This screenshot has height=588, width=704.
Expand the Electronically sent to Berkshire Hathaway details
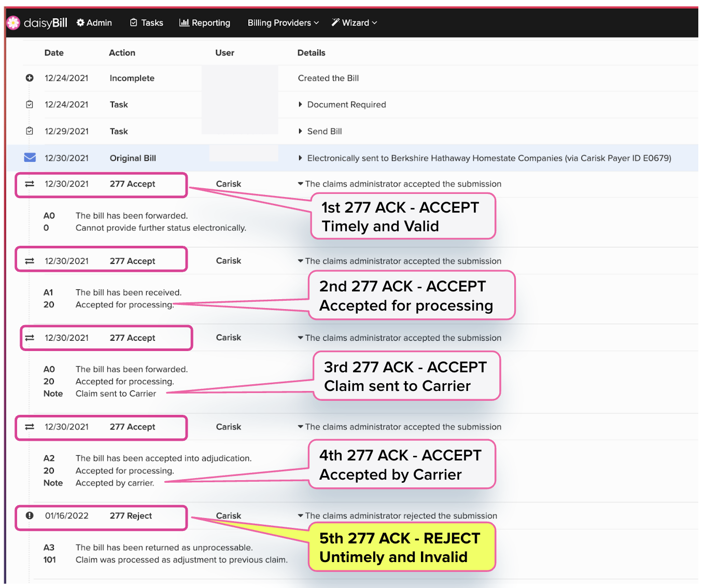coord(300,158)
